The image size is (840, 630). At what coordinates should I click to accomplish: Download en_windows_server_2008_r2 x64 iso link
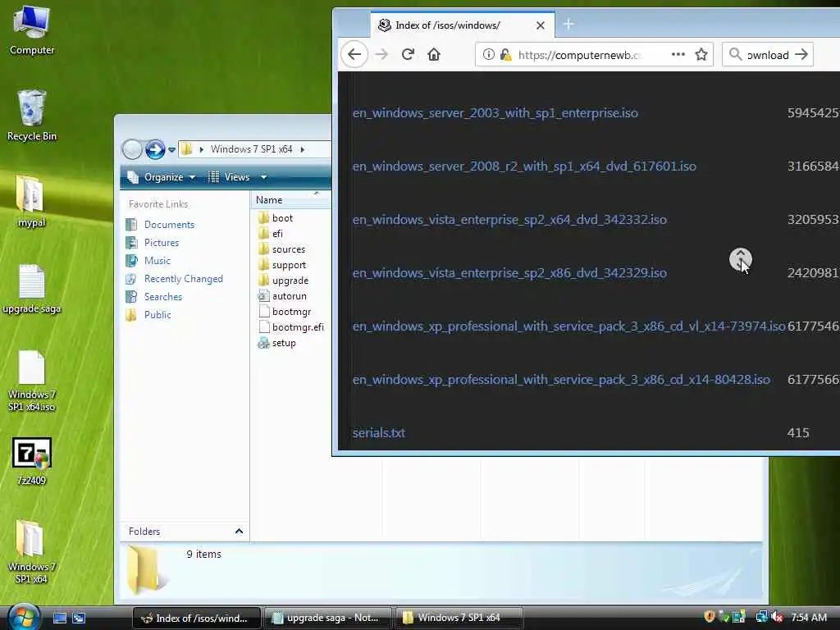pos(524,166)
